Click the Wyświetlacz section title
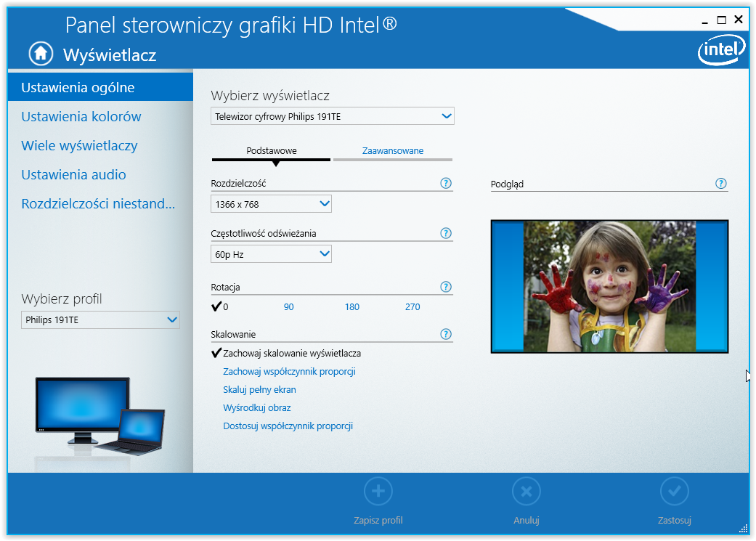The height and width of the screenshot is (541, 756). tap(110, 55)
